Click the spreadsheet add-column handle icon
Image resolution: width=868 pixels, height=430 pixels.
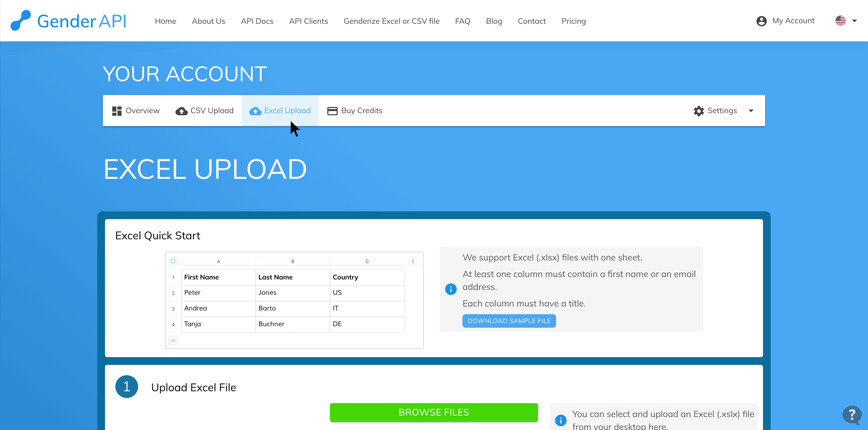tap(413, 261)
